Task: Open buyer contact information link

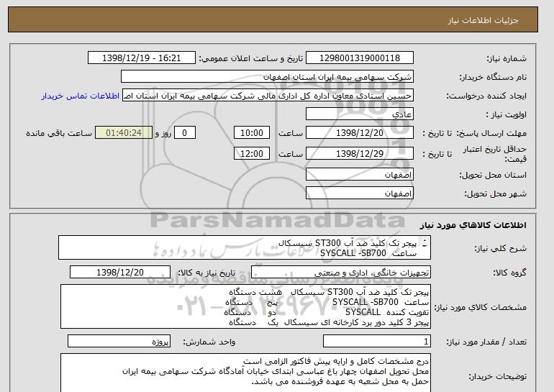Action: [x=80, y=96]
